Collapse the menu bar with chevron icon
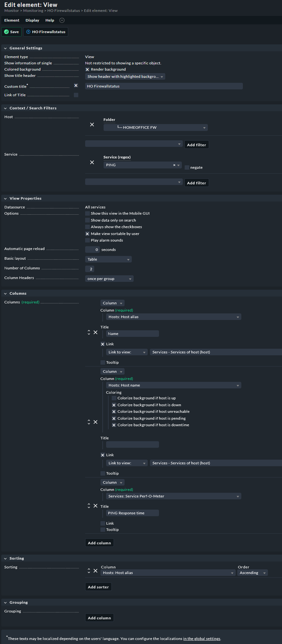Viewport: 282px width, 644px height. pyautogui.click(x=62, y=20)
